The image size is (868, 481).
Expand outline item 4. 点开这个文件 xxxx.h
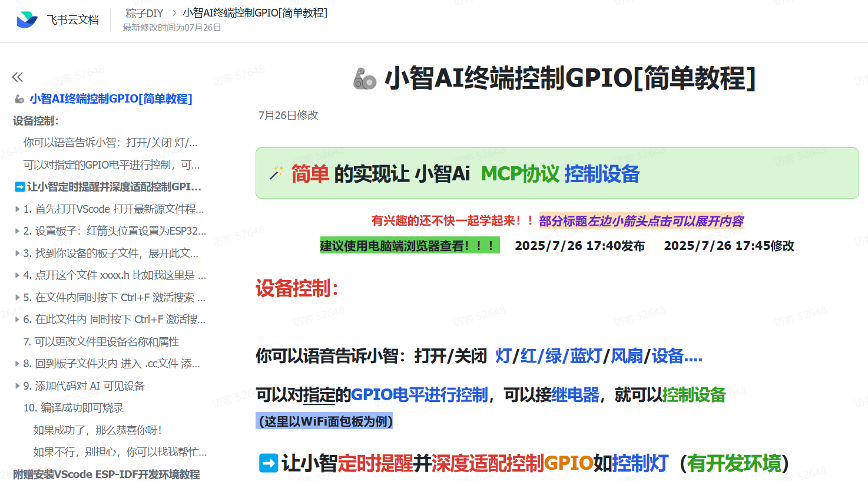(x=17, y=275)
